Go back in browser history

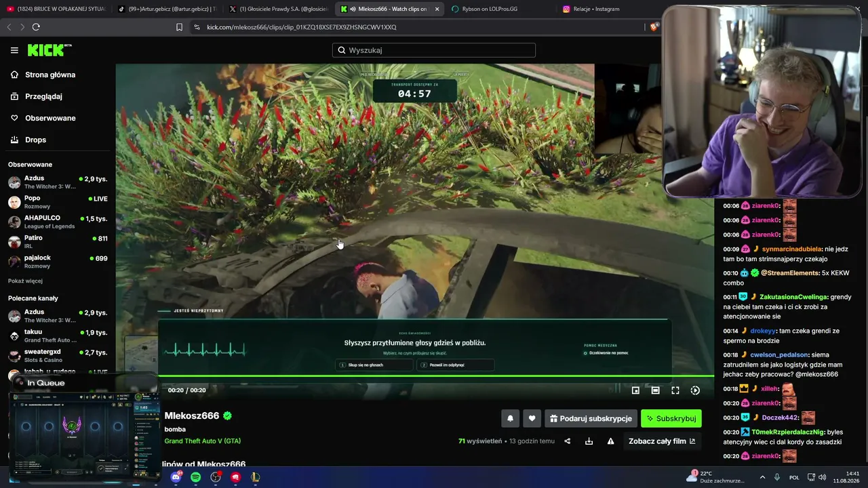pos(9,27)
